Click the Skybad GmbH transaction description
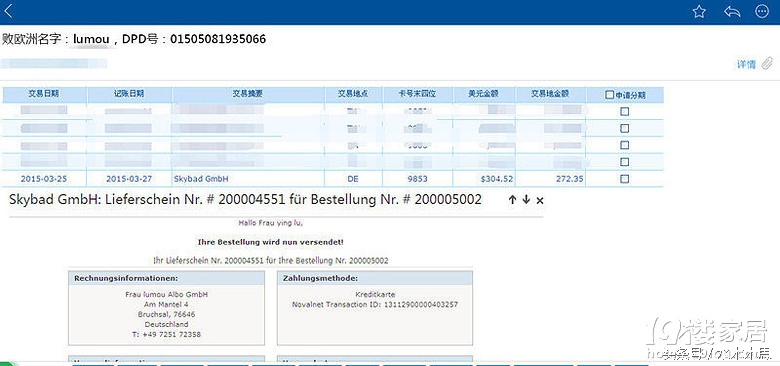 point(201,179)
